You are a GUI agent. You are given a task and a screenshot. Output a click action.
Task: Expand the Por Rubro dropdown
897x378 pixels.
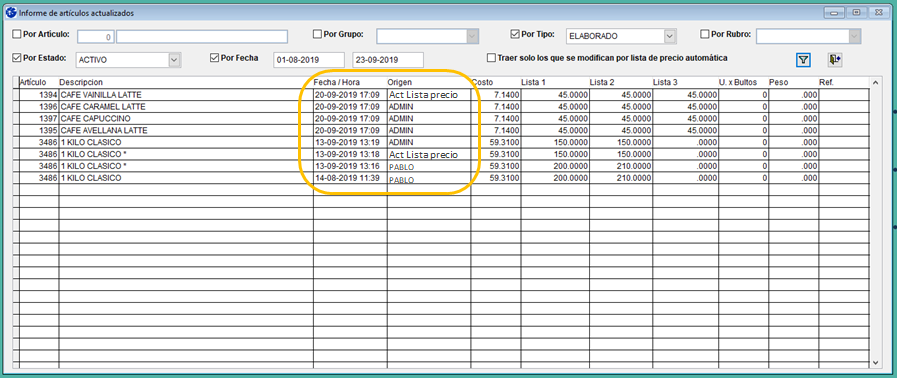click(x=855, y=37)
